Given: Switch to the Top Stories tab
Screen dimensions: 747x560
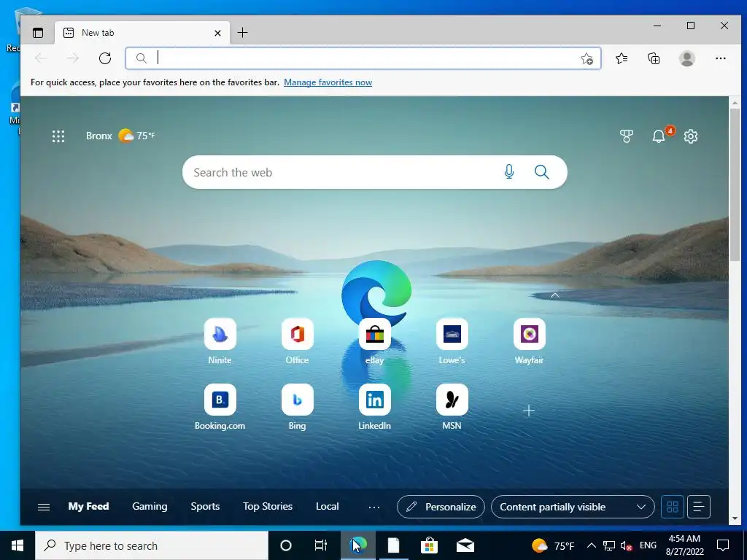Looking at the screenshot, I should 268,506.
